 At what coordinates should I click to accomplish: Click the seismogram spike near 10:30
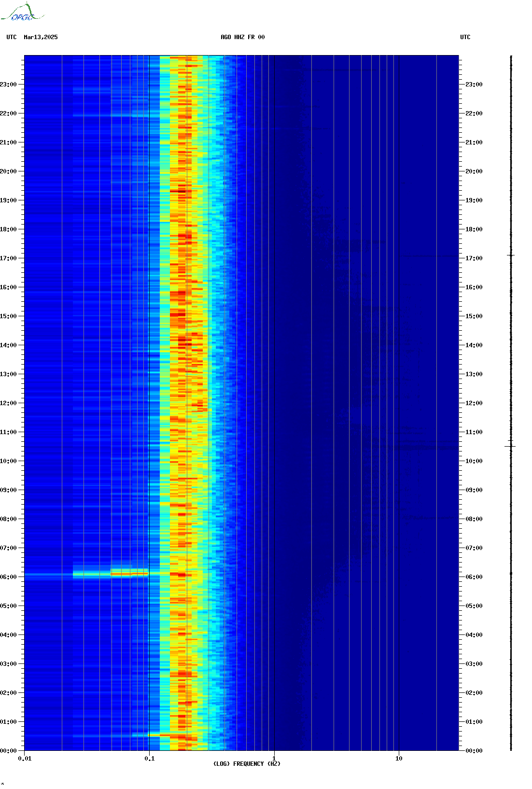coord(511,447)
